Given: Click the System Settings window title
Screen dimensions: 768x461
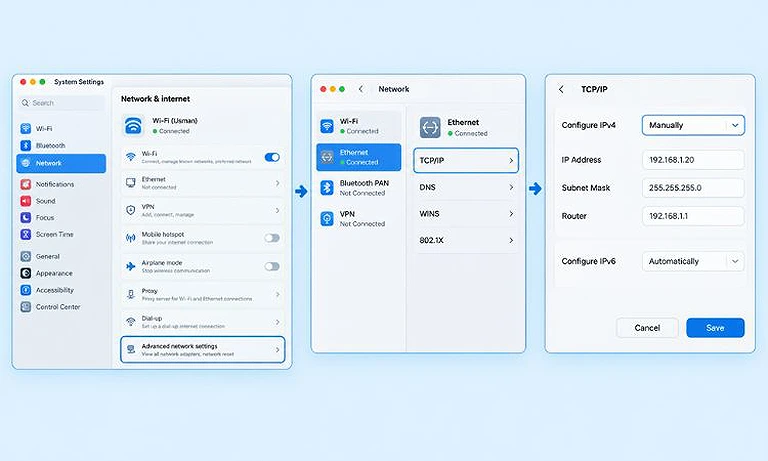Looking at the screenshot, I should coord(79,82).
